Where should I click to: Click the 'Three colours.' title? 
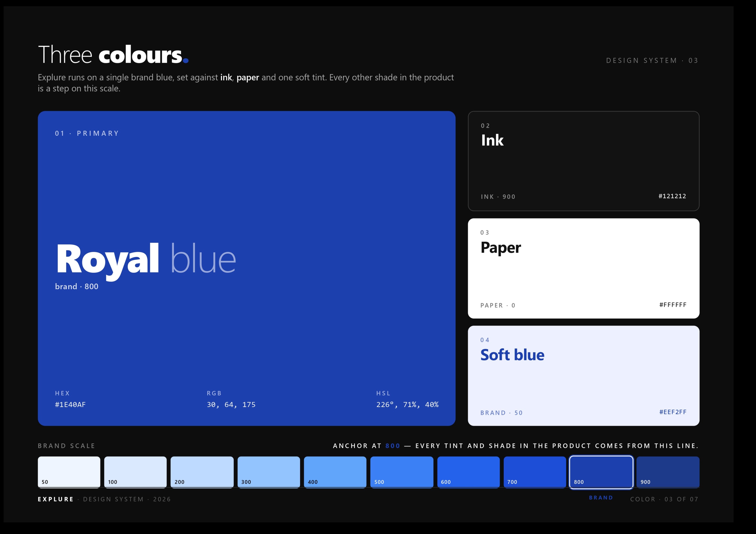pyautogui.click(x=113, y=55)
